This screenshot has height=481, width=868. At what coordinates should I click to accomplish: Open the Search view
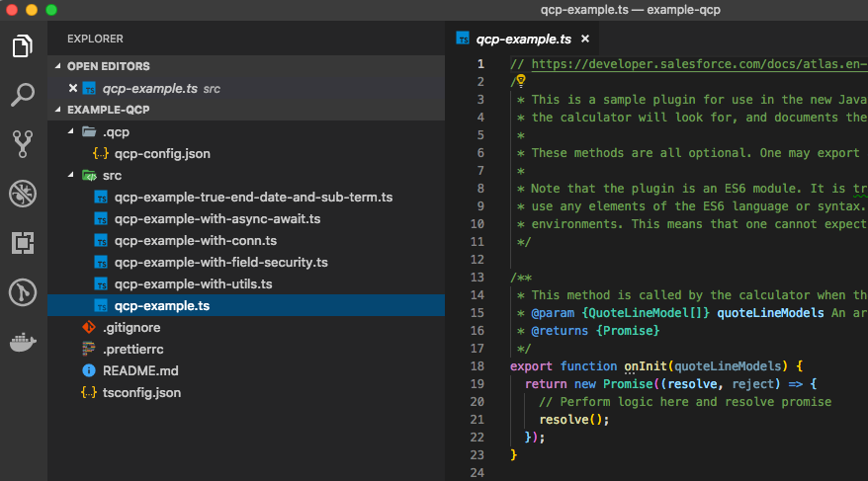(x=22, y=95)
